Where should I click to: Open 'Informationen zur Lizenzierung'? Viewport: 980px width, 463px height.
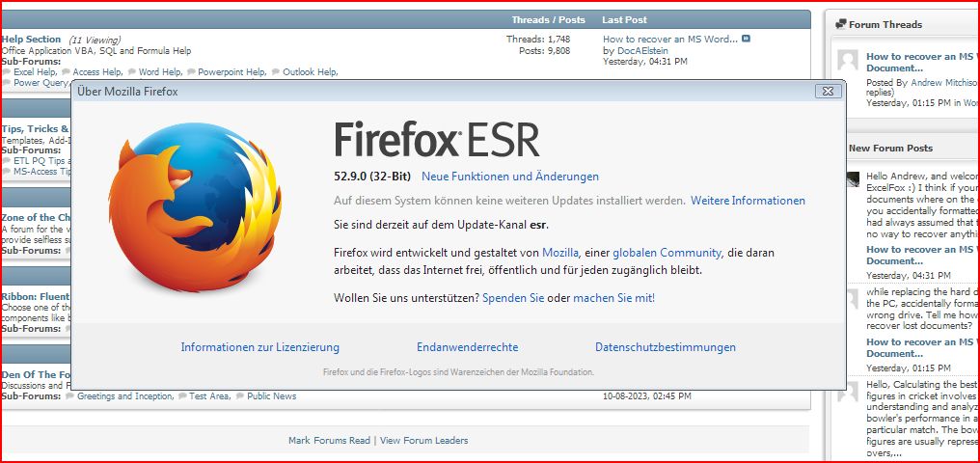click(260, 347)
